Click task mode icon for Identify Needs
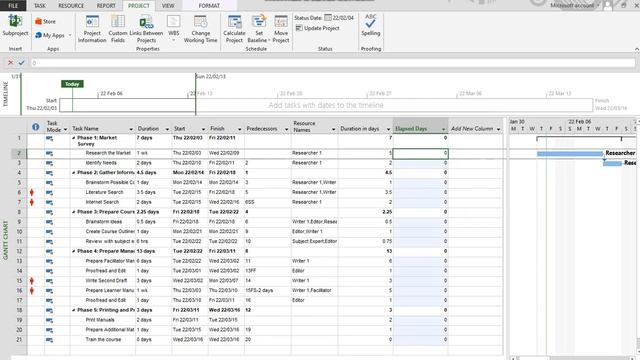 click(x=49, y=163)
